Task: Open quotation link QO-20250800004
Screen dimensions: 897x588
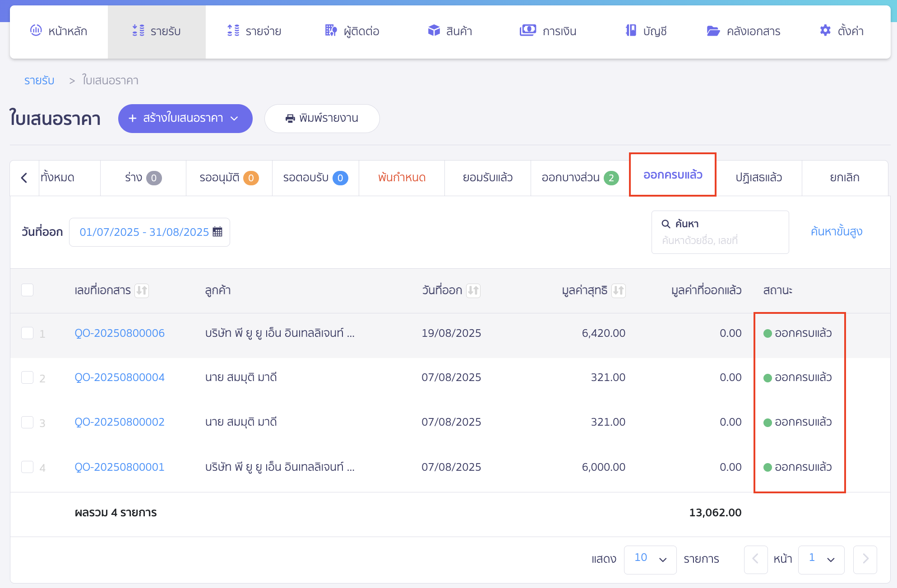Action: coord(120,377)
